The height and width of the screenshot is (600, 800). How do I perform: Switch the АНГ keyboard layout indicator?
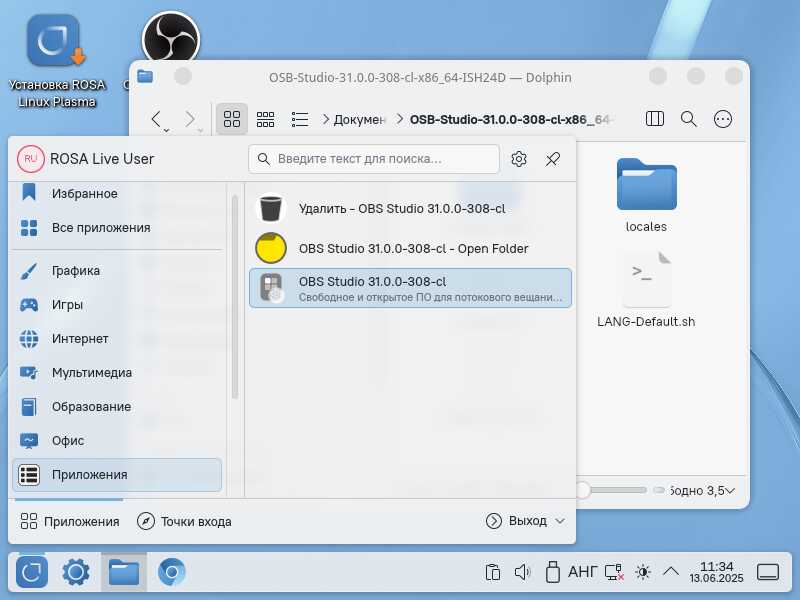pyautogui.click(x=583, y=572)
